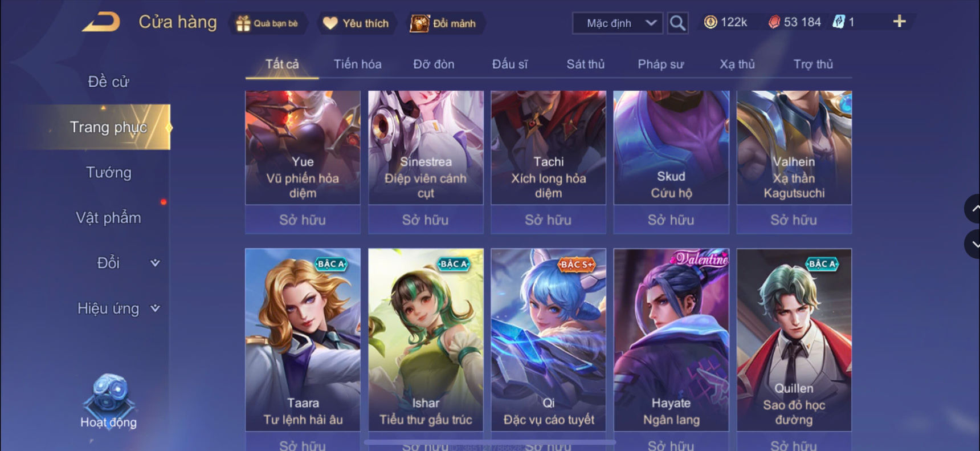Click Sở hữu under Skud Cứu hộ
The height and width of the screenshot is (451, 980).
pyautogui.click(x=671, y=220)
